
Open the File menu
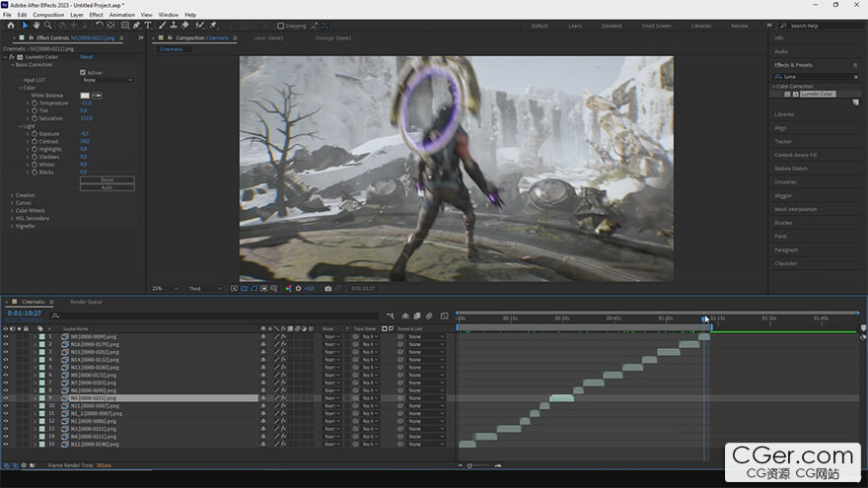pos(7,15)
